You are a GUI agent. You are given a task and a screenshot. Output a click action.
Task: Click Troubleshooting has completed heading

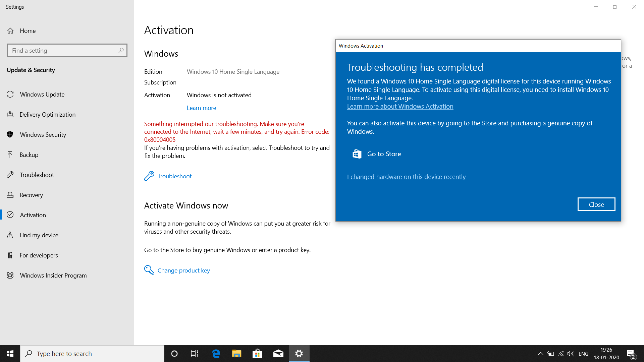(x=415, y=67)
